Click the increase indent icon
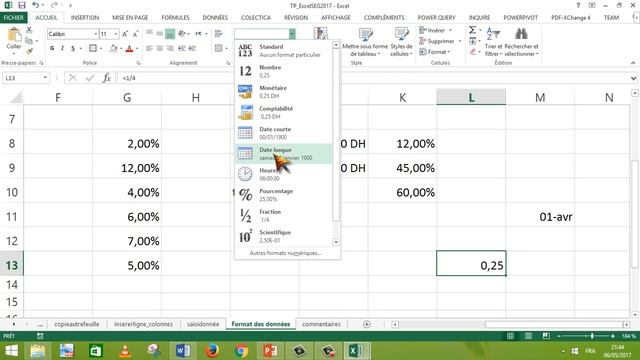The width and height of the screenshot is (640, 360). (192, 48)
